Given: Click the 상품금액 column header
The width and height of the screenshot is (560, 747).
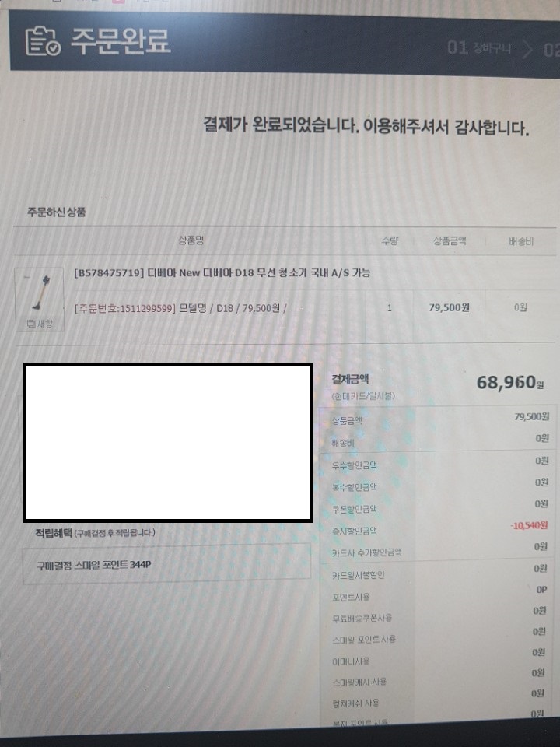Looking at the screenshot, I should coord(450,241).
